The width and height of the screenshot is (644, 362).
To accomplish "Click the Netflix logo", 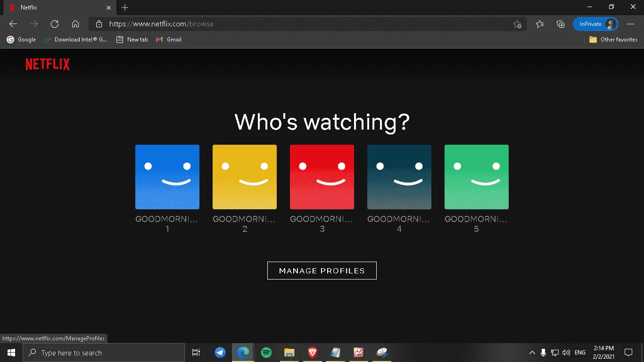I will point(48,65).
